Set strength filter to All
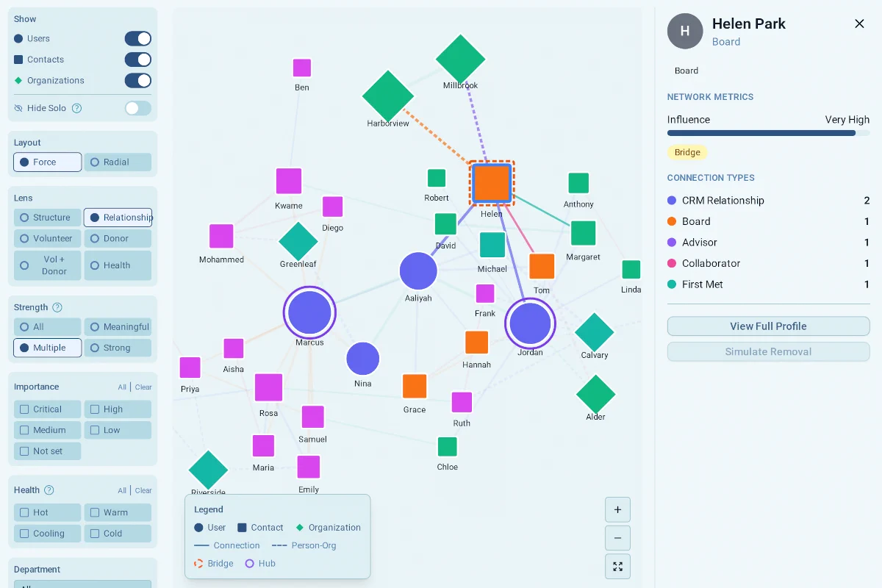Image resolution: width=882 pixels, height=588 pixels. [x=47, y=327]
